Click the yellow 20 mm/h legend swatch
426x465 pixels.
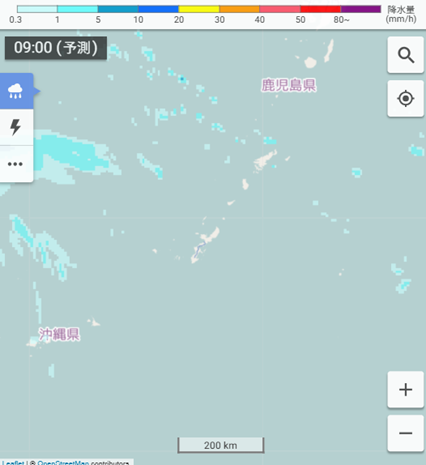coord(199,9)
